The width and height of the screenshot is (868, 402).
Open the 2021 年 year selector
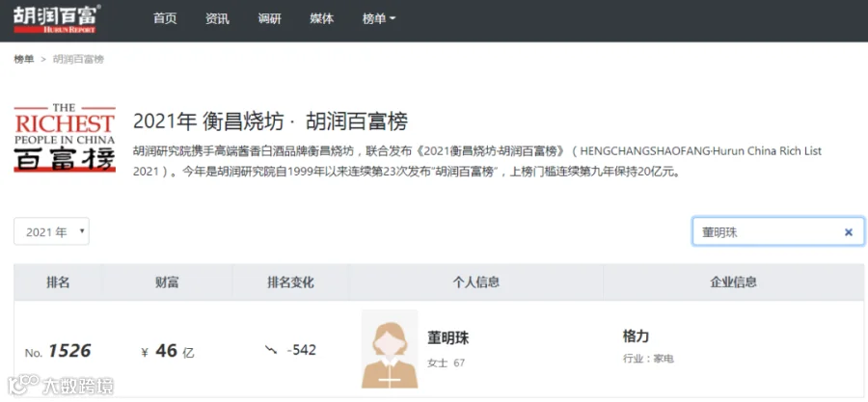tap(51, 231)
